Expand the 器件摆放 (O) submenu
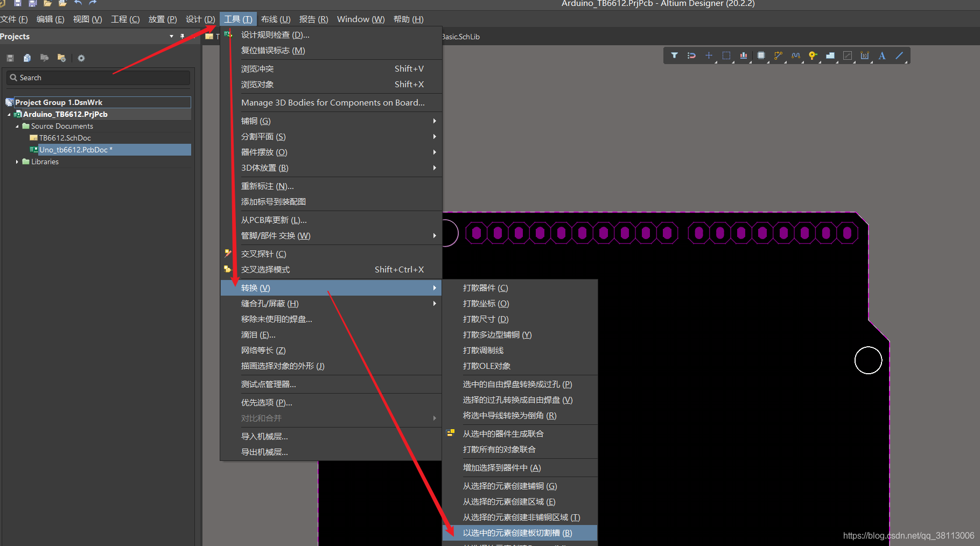The height and width of the screenshot is (546, 980). click(x=331, y=152)
